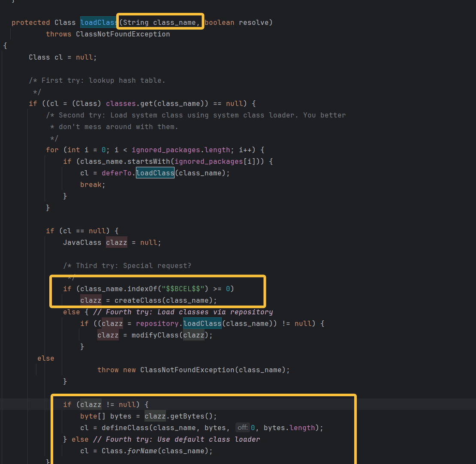Click the loadClass method name in the declaration
This screenshot has height=464, width=476.
point(98,22)
